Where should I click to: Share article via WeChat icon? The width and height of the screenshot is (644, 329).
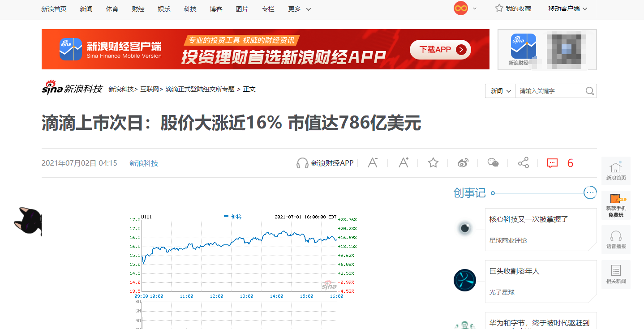tap(493, 163)
